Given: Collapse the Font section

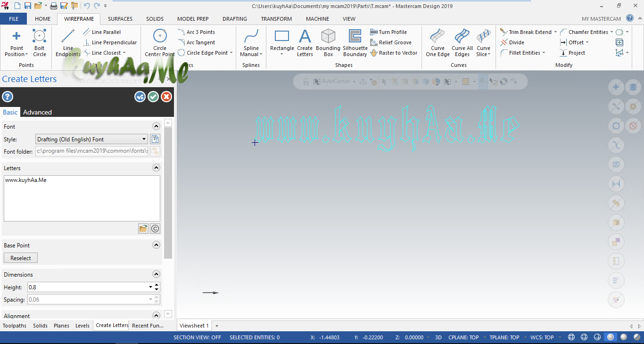Looking at the screenshot, I should [x=156, y=126].
